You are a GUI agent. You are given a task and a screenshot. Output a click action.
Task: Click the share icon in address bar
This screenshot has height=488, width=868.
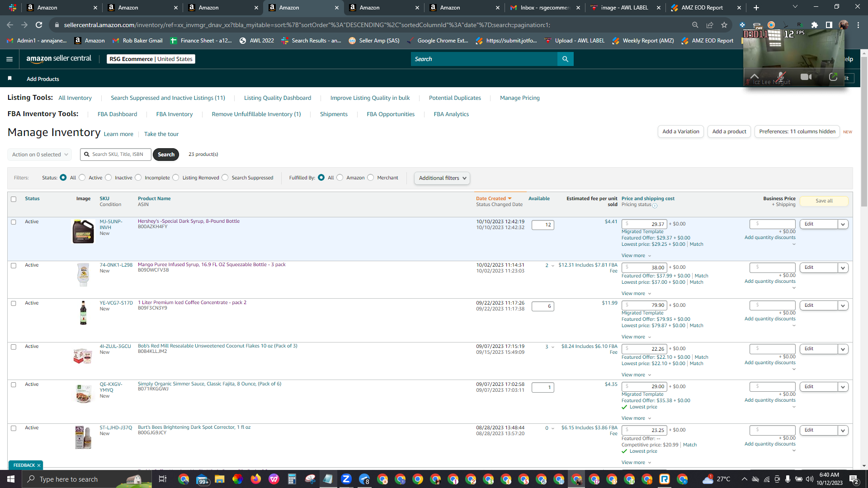coord(710,25)
